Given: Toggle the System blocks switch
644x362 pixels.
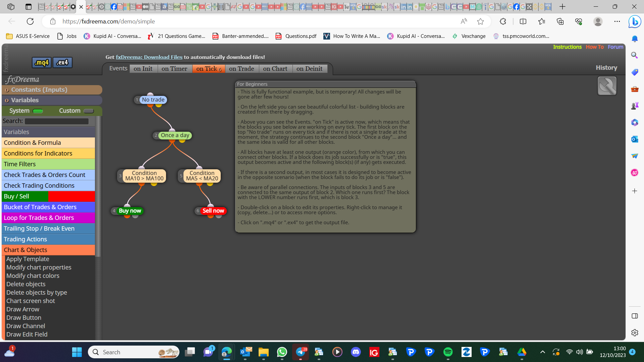Looking at the screenshot, I should click(38, 111).
